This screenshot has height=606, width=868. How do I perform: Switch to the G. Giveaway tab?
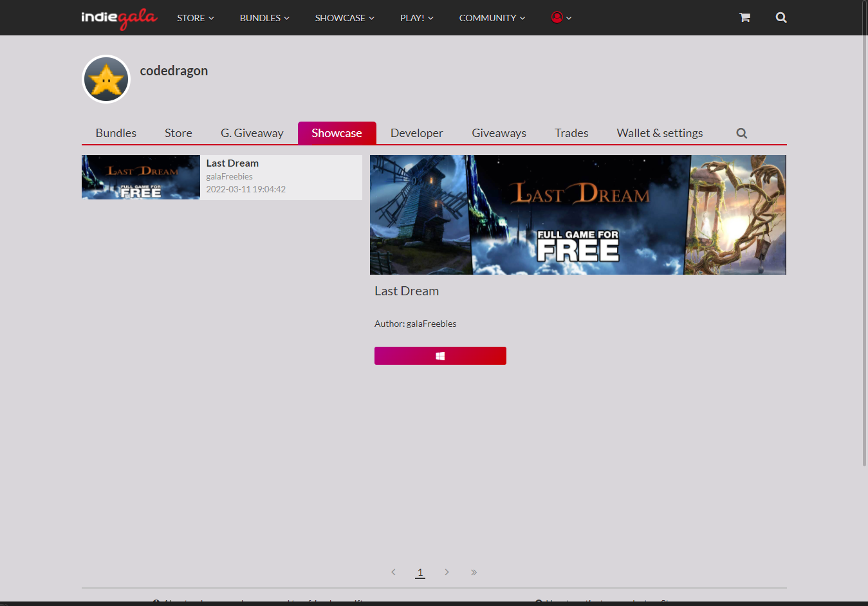point(252,133)
